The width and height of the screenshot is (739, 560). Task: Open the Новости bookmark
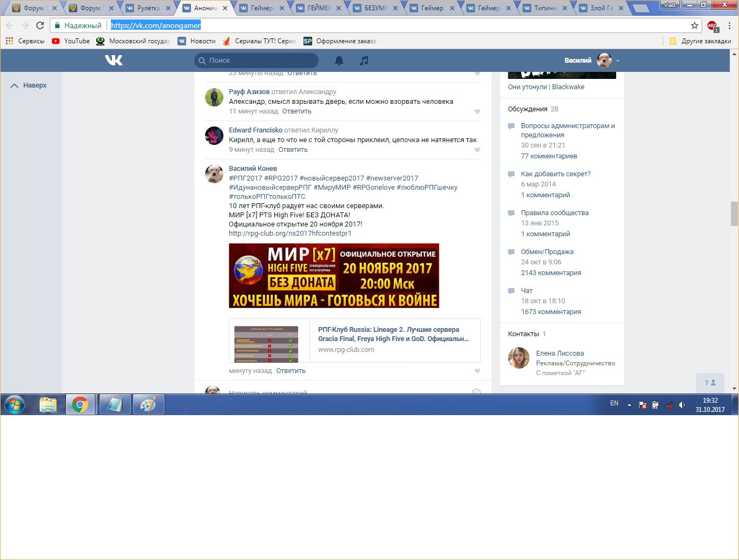point(197,41)
